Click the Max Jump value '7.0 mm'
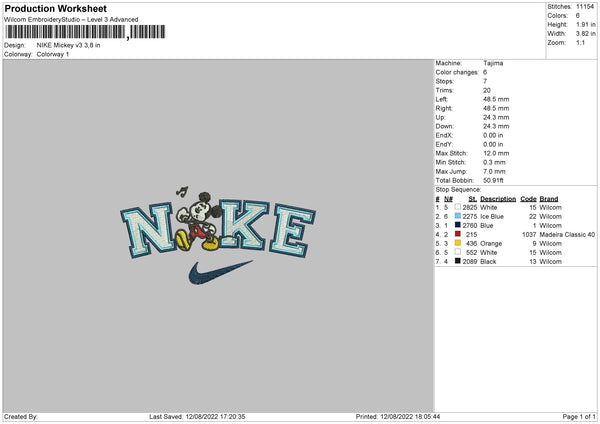The width and height of the screenshot is (600, 424). click(494, 171)
